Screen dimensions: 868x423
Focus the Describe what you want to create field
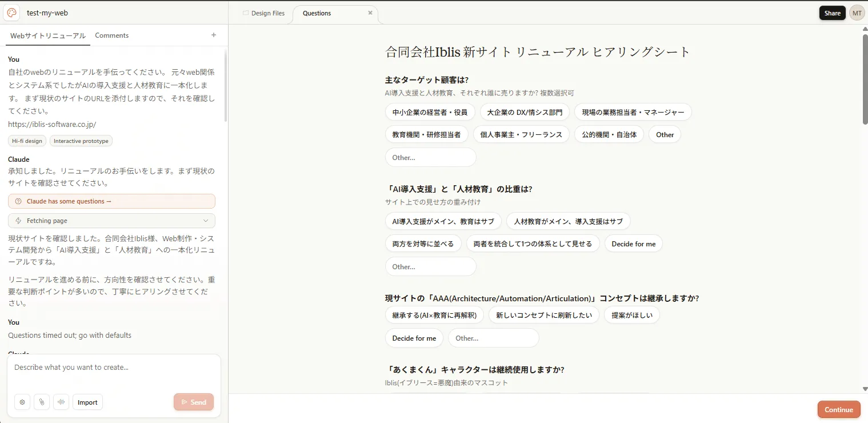point(114,368)
